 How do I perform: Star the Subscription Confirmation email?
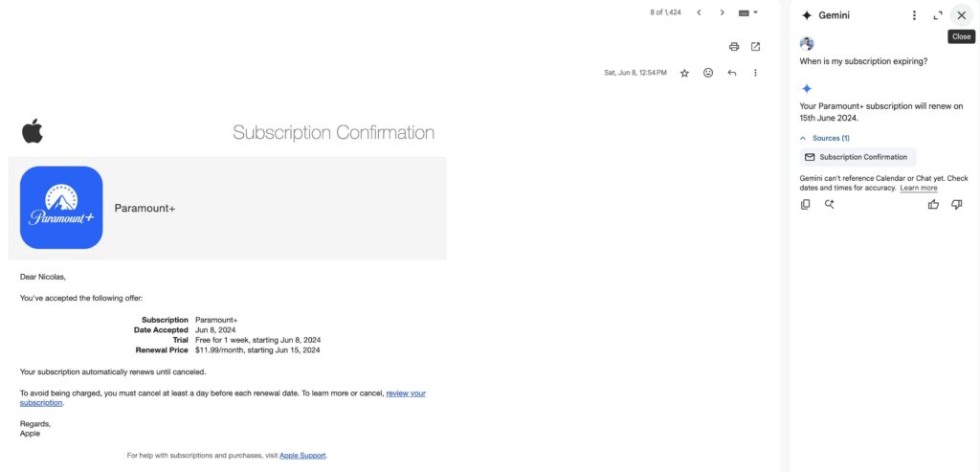684,73
